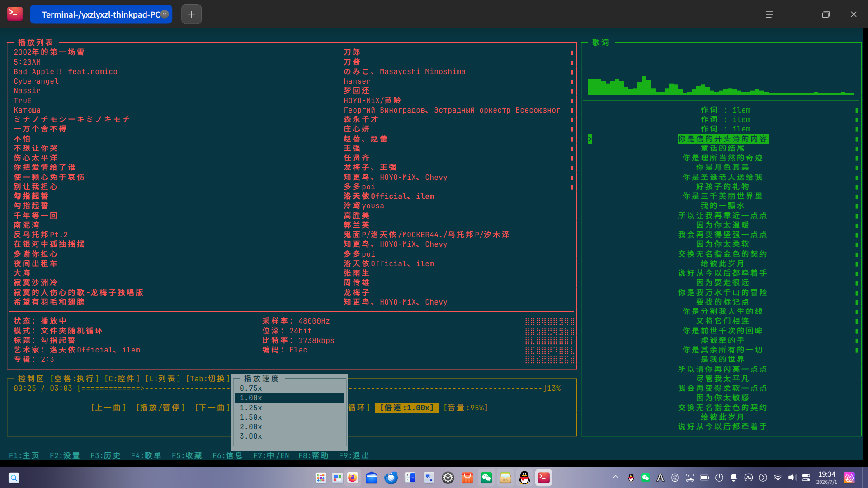868x488 pixels.
Task: Open F5:收藏 favorites
Action: point(187,455)
